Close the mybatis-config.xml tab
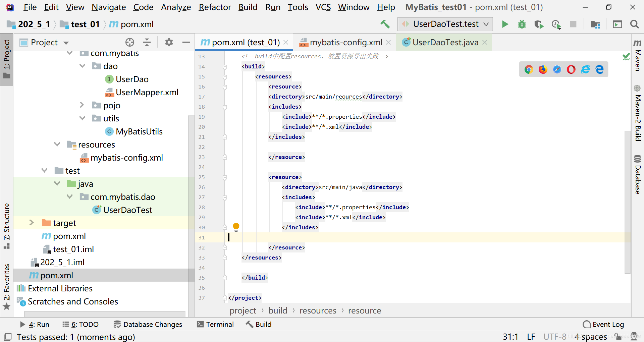This screenshot has height=342, width=644. (388, 42)
